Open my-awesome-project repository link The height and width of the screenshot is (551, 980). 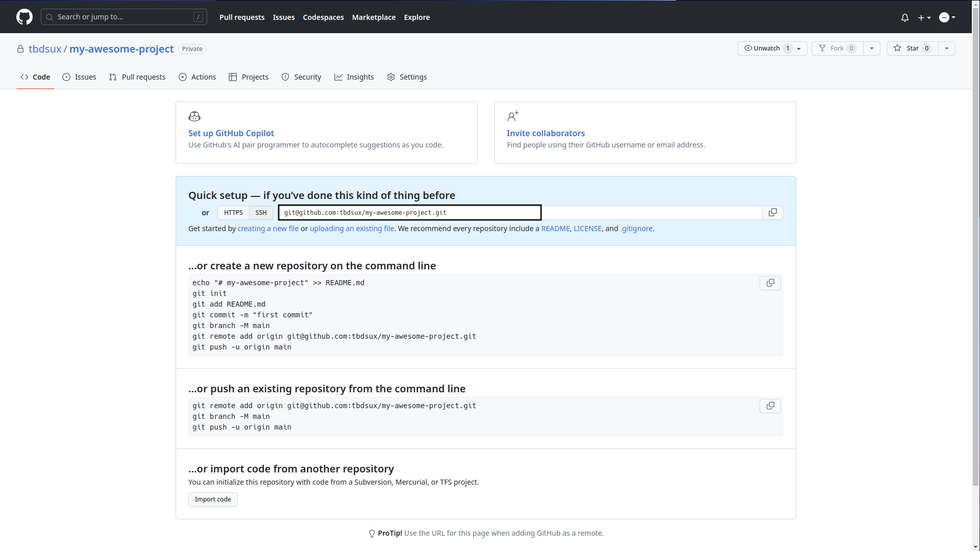121,49
